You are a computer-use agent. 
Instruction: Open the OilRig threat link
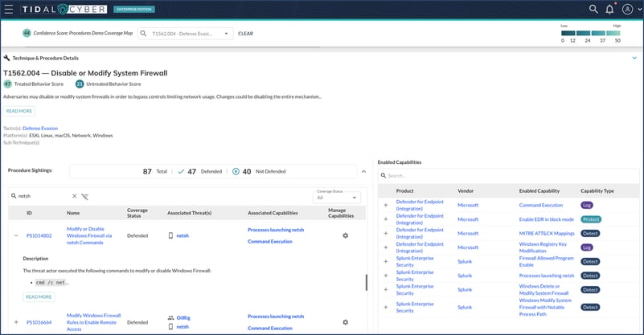183,318
